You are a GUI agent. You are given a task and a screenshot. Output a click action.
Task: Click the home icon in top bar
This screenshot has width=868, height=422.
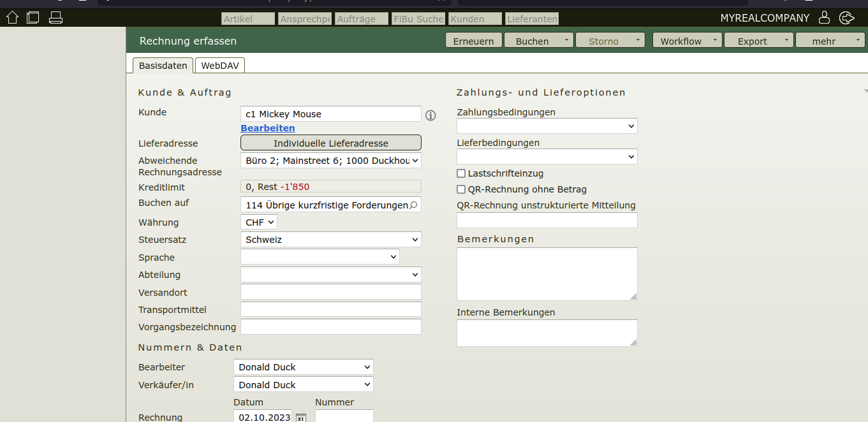tap(12, 18)
